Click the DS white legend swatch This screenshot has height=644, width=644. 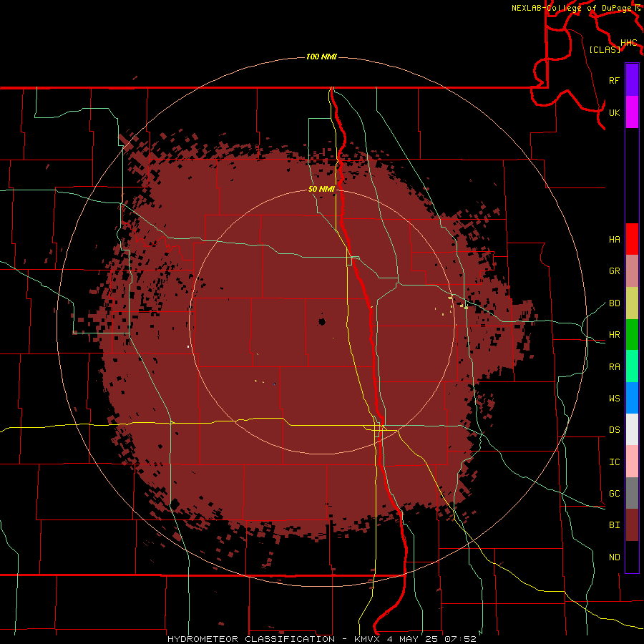coord(632,429)
